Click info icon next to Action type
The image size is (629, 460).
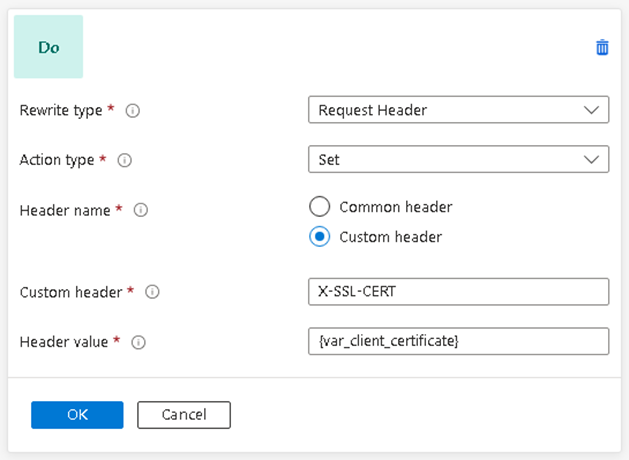point(125,159)
